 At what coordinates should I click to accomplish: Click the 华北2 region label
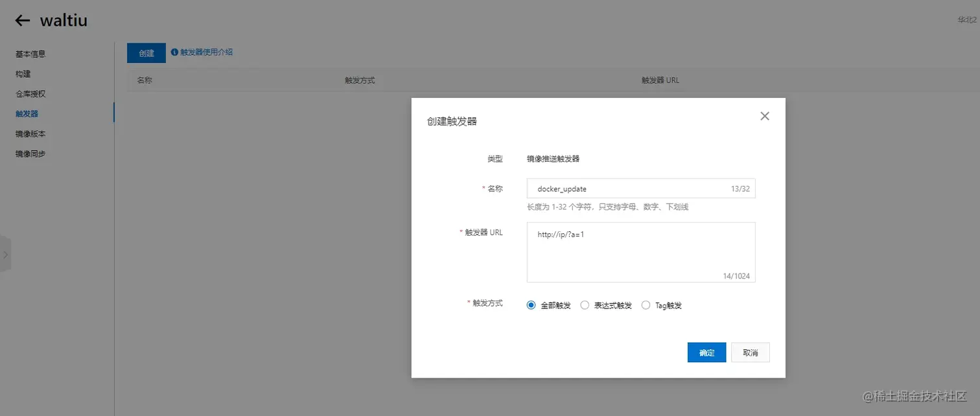click(x=967, y=20)
